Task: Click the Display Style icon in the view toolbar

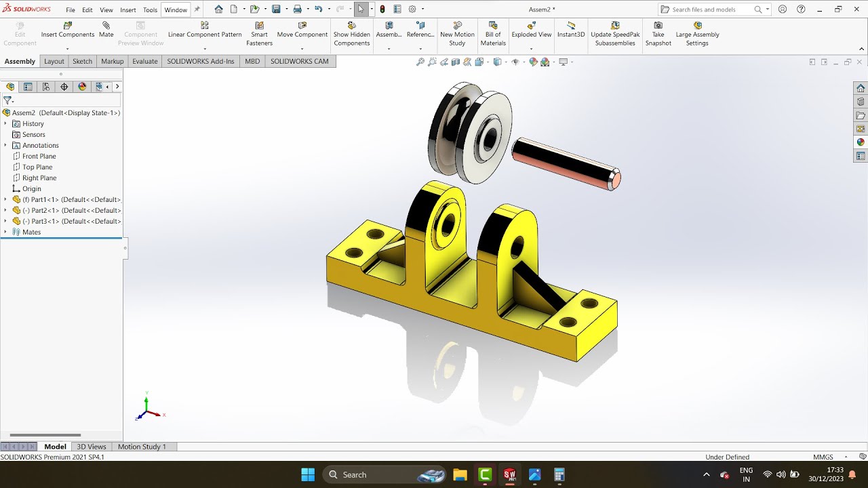Action: pyautogui.click(x=497, y=62)
